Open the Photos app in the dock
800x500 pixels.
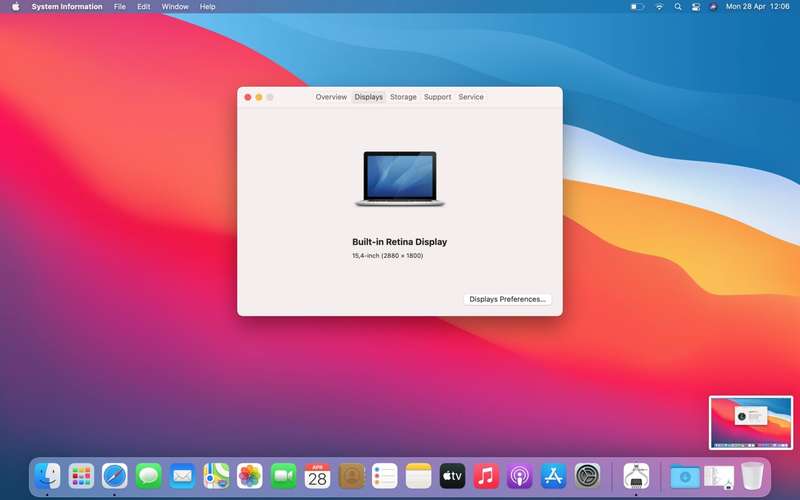pyautogui.click(x=250, y=476)
